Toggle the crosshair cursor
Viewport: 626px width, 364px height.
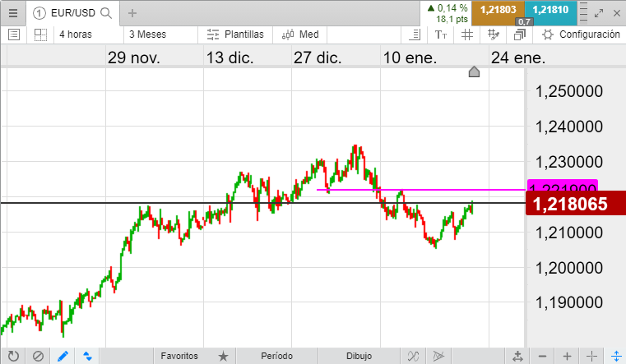click(x=591, y=356)
